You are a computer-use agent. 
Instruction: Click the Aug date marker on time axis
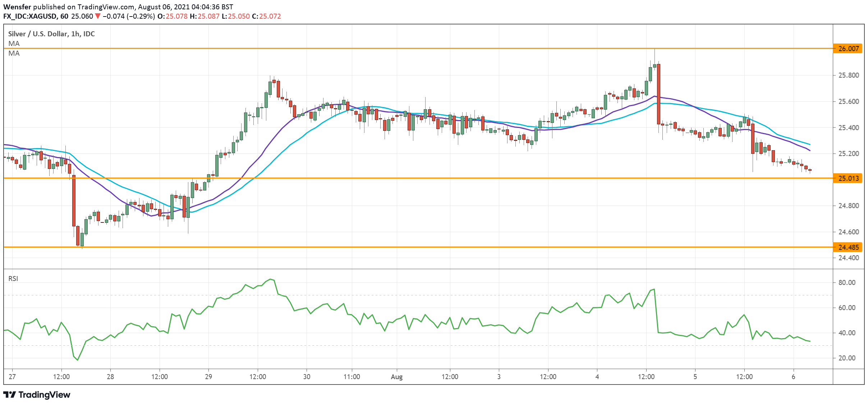396,377
